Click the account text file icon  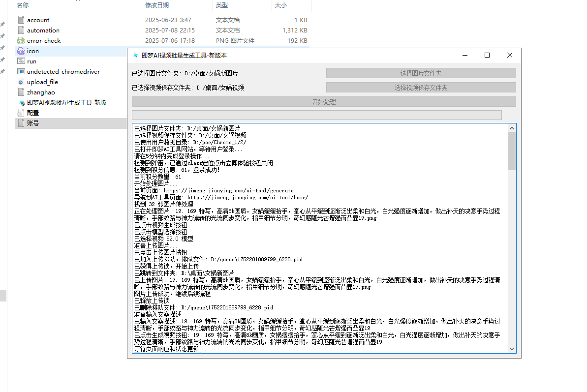pyautogui.click(x=21, y=20)
